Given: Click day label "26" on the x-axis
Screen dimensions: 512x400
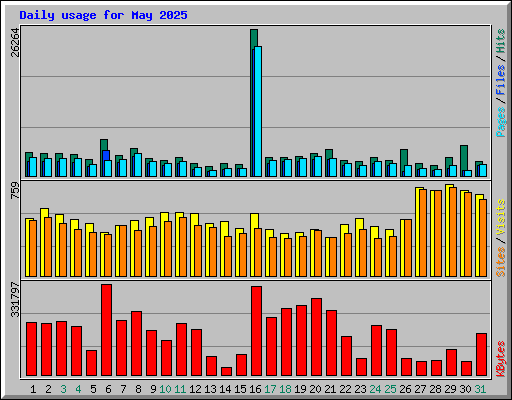Looking at the screenshot, I should click(x=405, y=389).
